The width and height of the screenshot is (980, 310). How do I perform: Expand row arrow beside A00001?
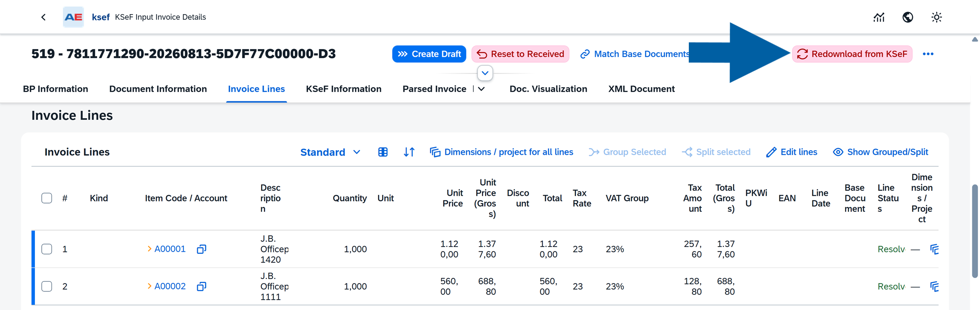click(149, 249)
